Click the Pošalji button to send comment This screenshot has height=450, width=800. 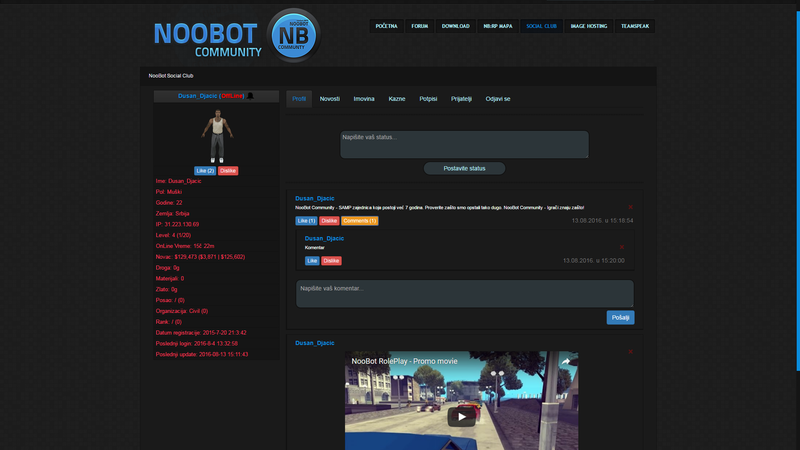[x=620, y=317]
